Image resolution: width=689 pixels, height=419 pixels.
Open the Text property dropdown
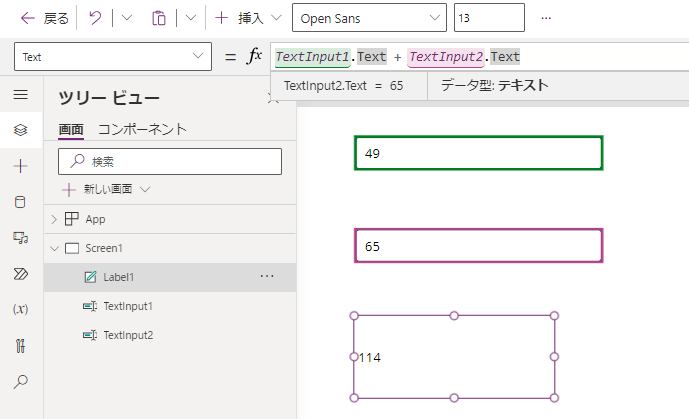112,57
